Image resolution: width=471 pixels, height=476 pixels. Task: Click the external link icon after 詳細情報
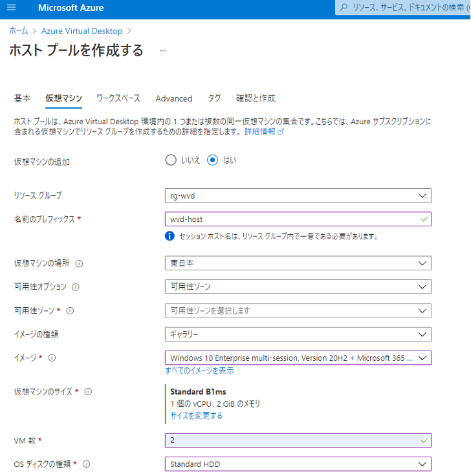pos(281,132)
